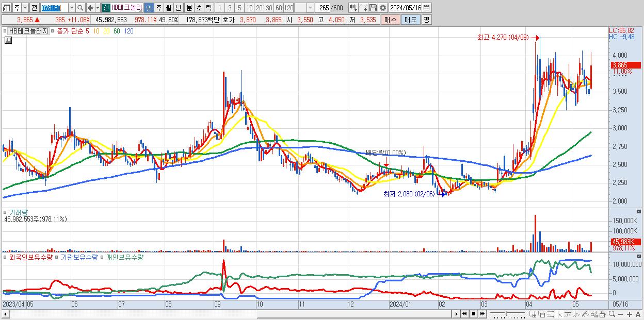The image size is (644, 320).
Task: Click the green 기관보유수량 legend marker
Action: point(57,257)
